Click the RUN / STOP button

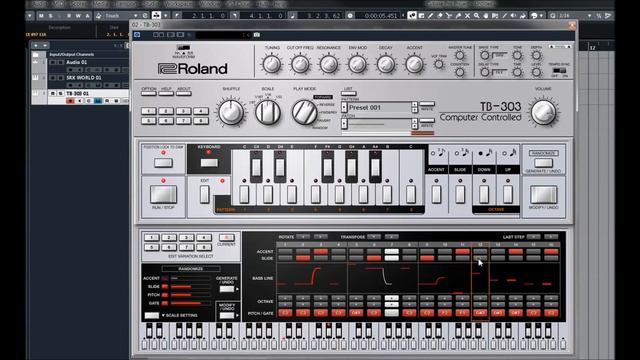[163, 195]
